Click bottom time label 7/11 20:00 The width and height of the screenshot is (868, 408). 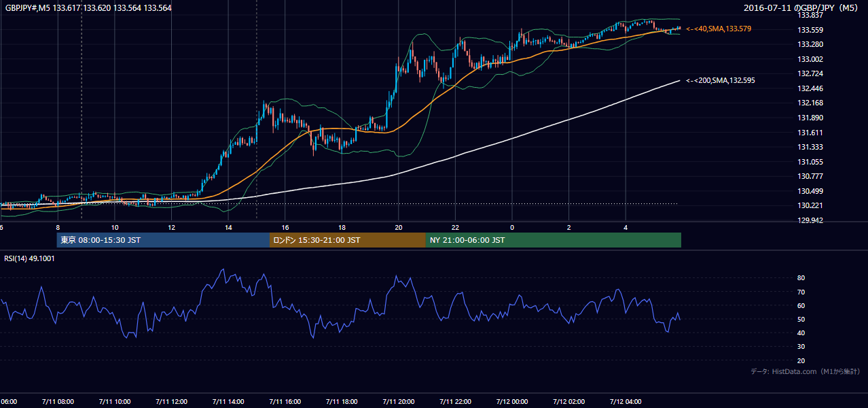click(x=399, y=402)
